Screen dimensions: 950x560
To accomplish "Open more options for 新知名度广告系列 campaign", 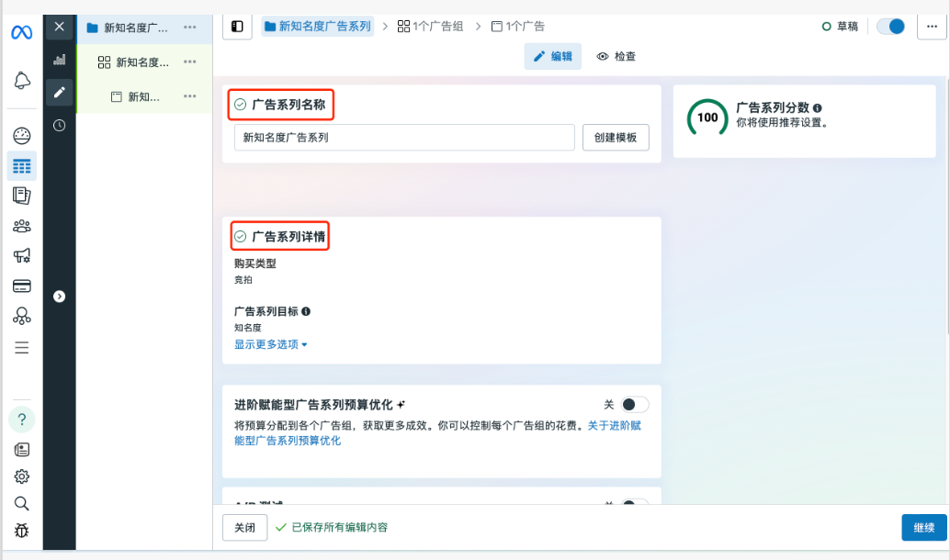I will (190, 27).
